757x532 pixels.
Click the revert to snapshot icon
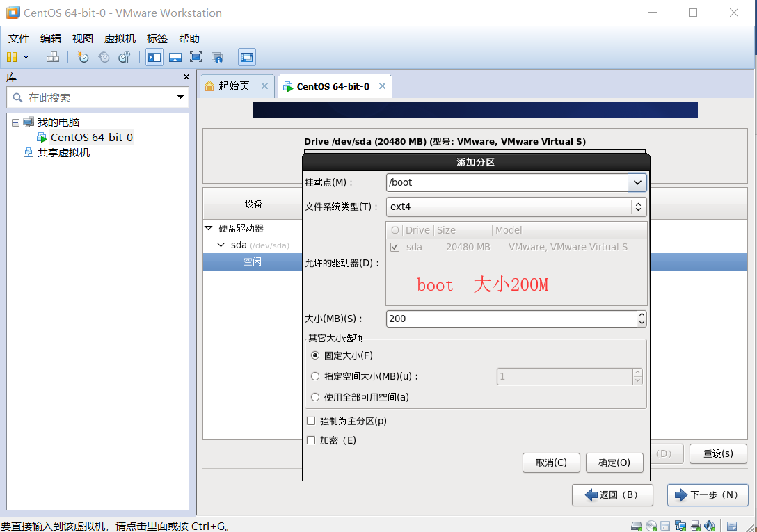[x=103, y=58]
